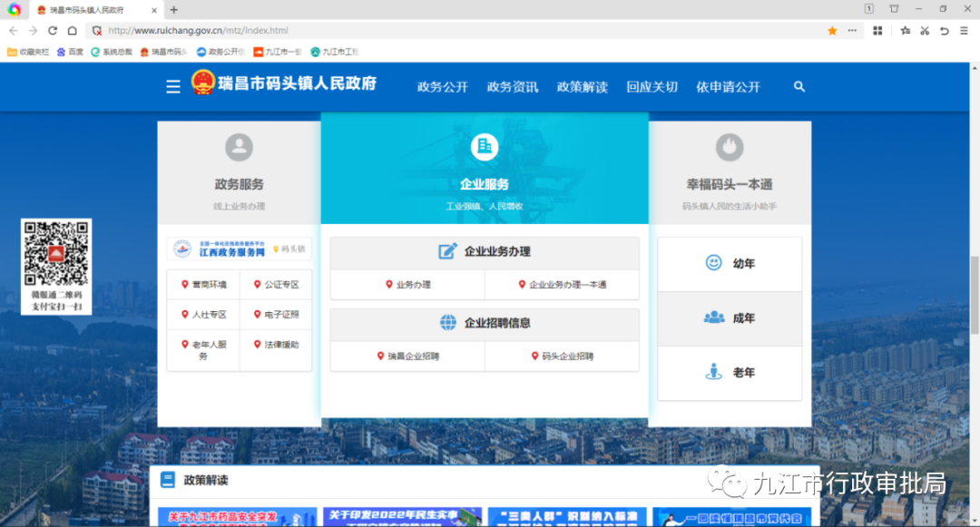
Task: Click the 幼年 button
Action: (730, 263)
